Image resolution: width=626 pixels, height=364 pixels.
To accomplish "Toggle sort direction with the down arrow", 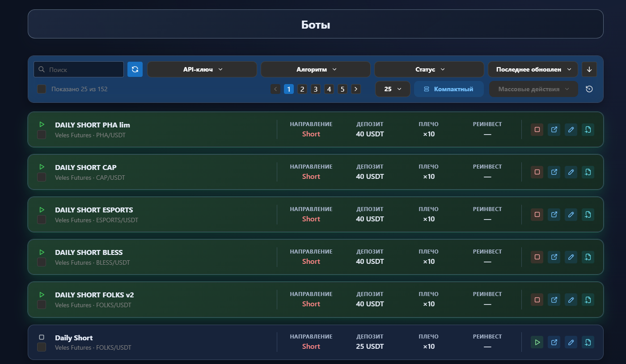I will pos(589,69).
